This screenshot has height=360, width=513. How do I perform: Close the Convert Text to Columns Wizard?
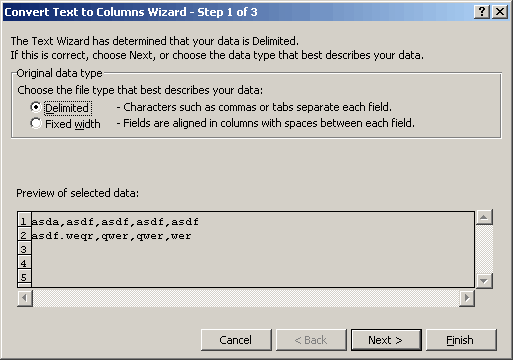tap(500, 12)
